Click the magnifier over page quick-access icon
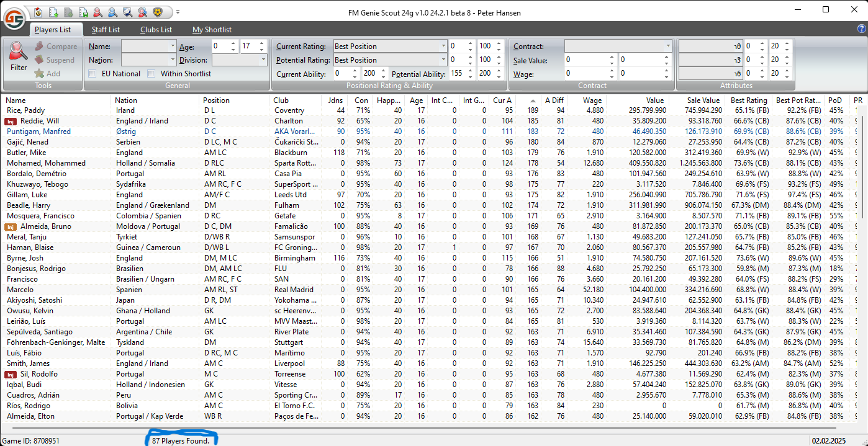The height and width of the screenshot is (446, 868). coord(127,12)
